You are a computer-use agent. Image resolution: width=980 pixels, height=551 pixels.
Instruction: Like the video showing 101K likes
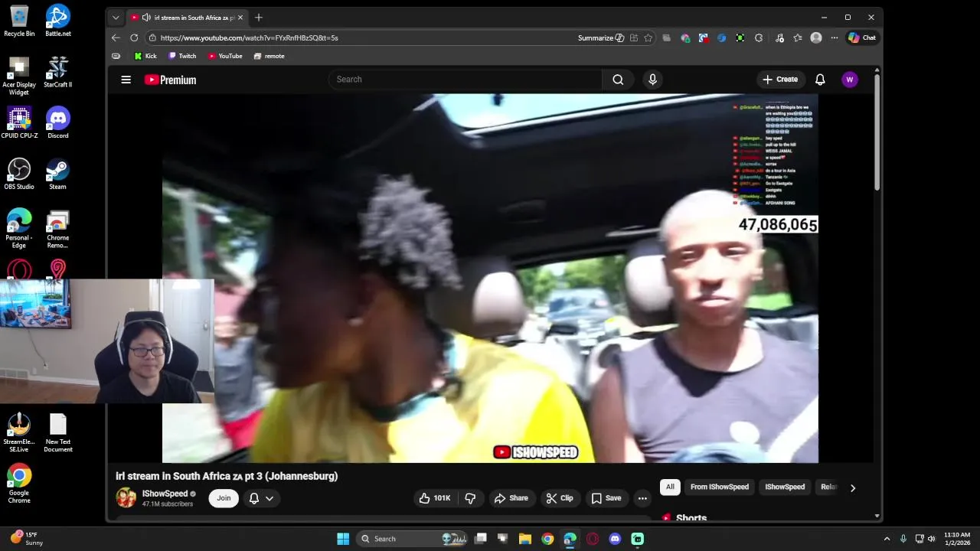(x=434, y=498)
